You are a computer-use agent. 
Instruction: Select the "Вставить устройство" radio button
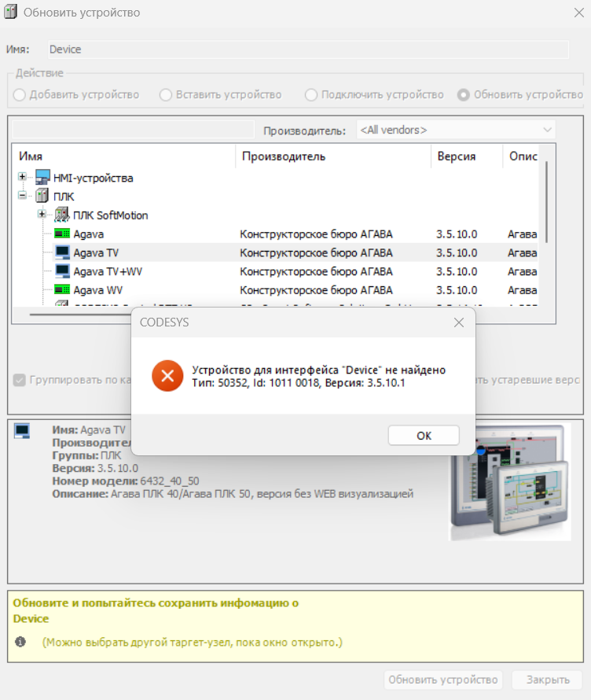click(166, 94)
